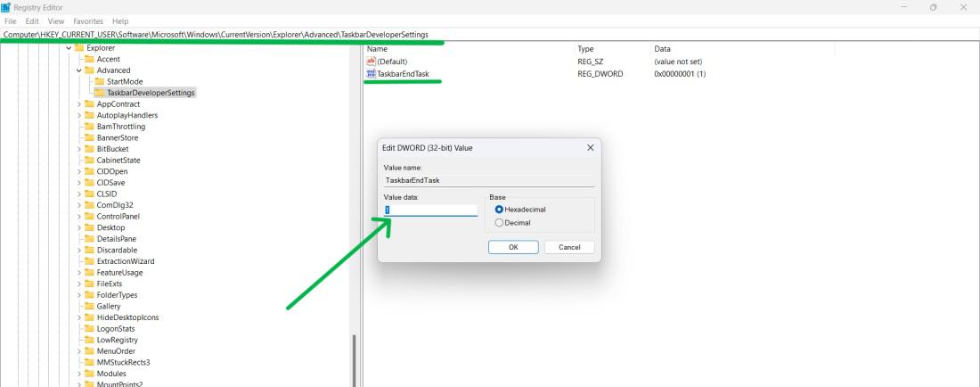Select the BamThrottling folder icon
This screenshot has height=387, width=980.
(89, 127)
